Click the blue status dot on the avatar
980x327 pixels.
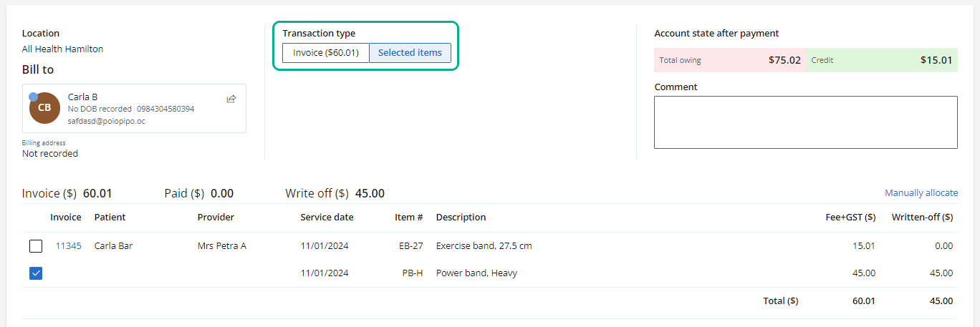click(33, 97)
